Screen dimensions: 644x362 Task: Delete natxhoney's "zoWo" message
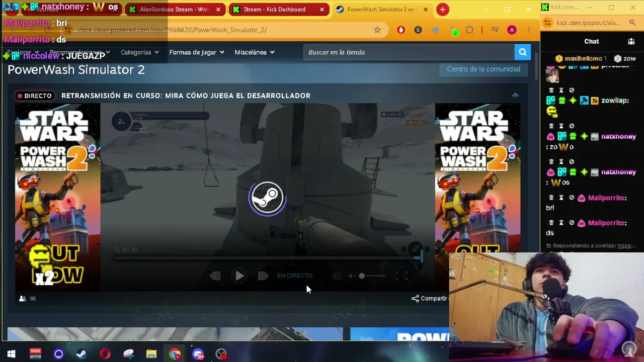coord(551,126)
